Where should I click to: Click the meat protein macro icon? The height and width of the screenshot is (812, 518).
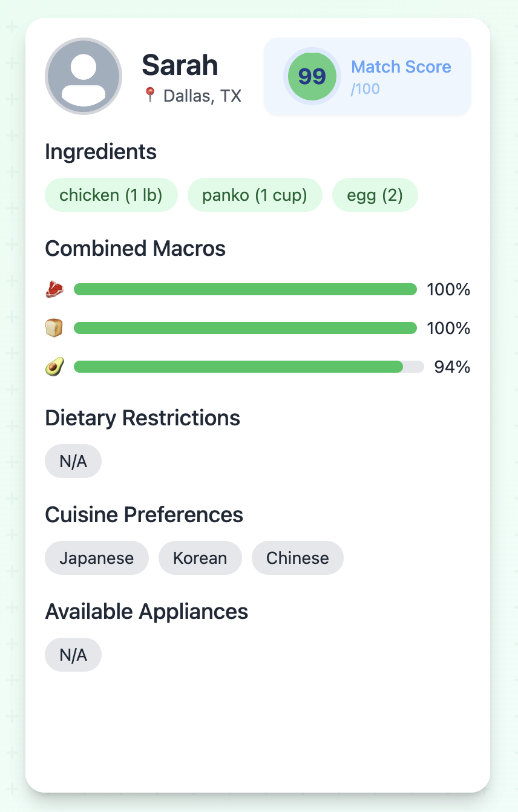pyautogui.click(x=54, y=289)
